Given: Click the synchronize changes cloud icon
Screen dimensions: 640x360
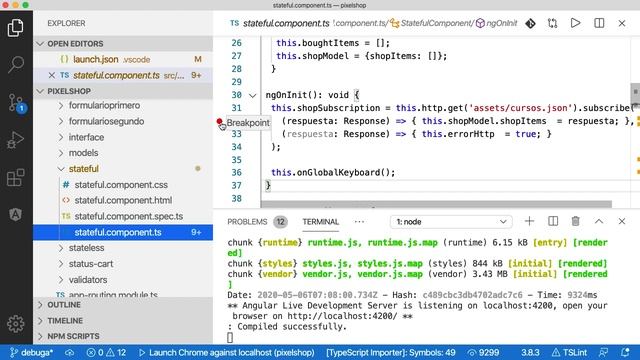Looking at the screenshot, I should pos(69,352).
